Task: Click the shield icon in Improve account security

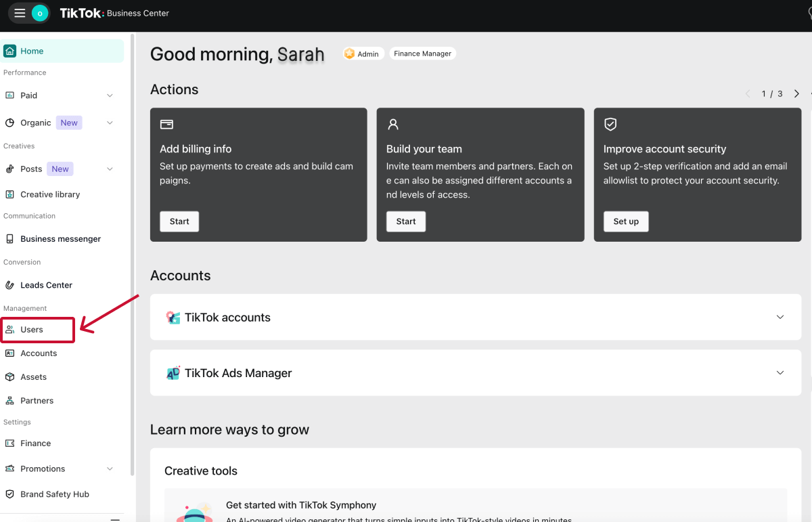Action: point(610,125)
